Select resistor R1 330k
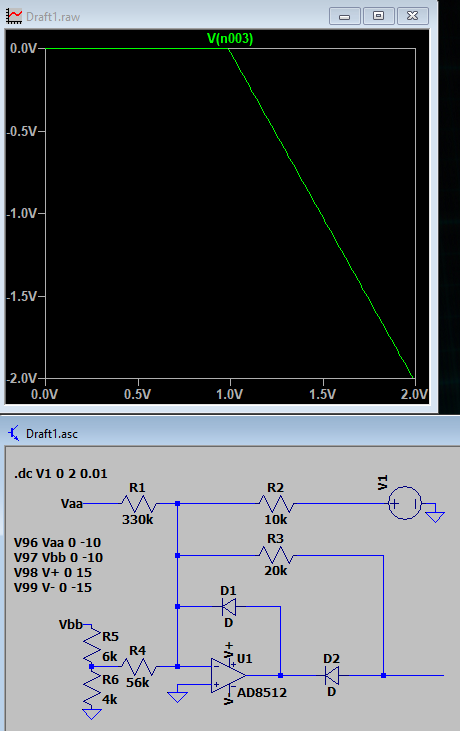The height and width of the screenshot is (731, 460). (x=138, y=503)
